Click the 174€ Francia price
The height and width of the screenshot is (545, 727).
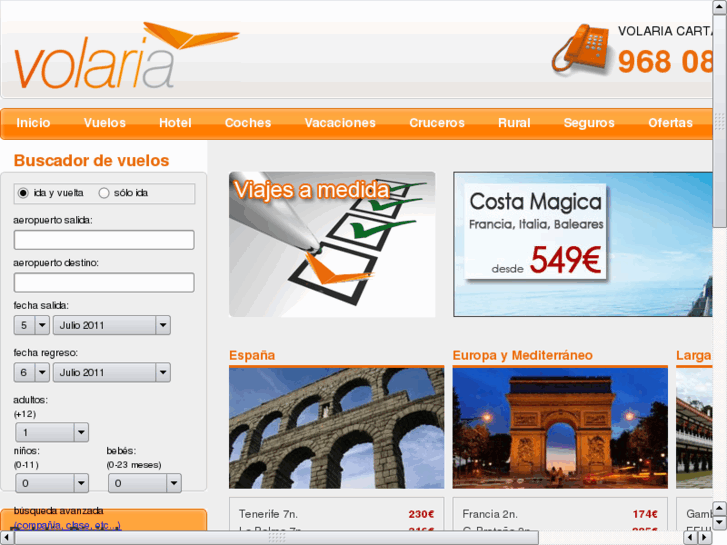(x=645, y=514)
